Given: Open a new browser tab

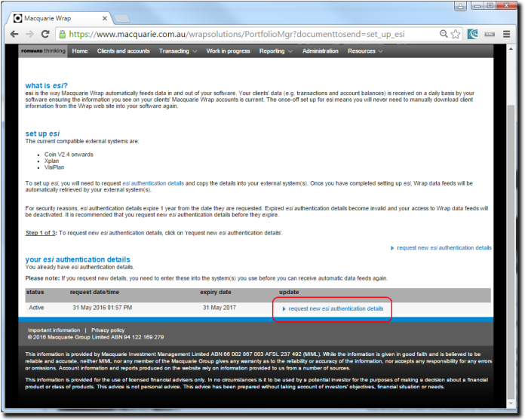Looking at the screenshot, I should (121, 18).
